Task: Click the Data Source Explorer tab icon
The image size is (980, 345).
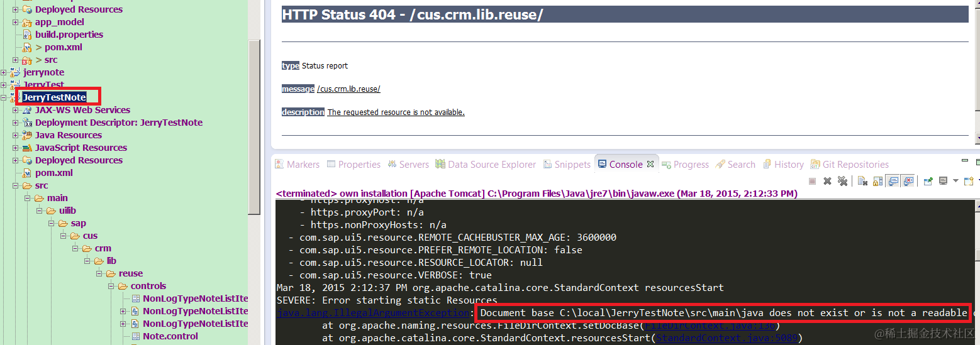Action: [440, 165]
